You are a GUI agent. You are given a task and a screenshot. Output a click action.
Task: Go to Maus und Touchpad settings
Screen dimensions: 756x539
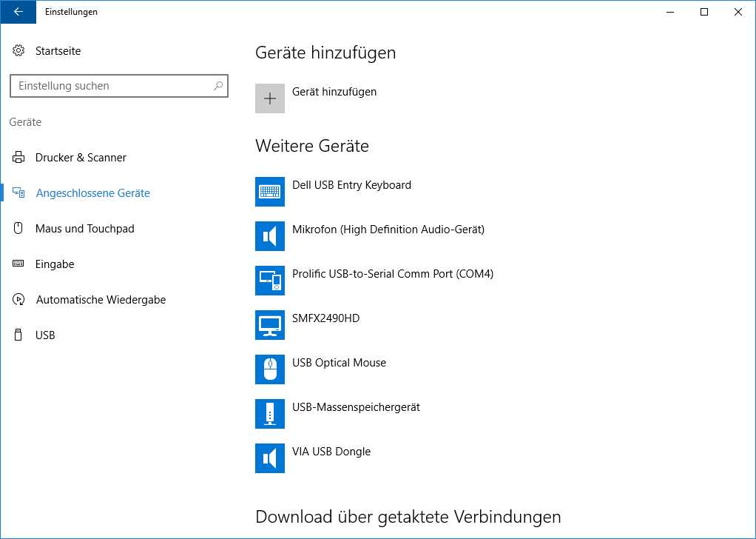(x=85, y=228)
